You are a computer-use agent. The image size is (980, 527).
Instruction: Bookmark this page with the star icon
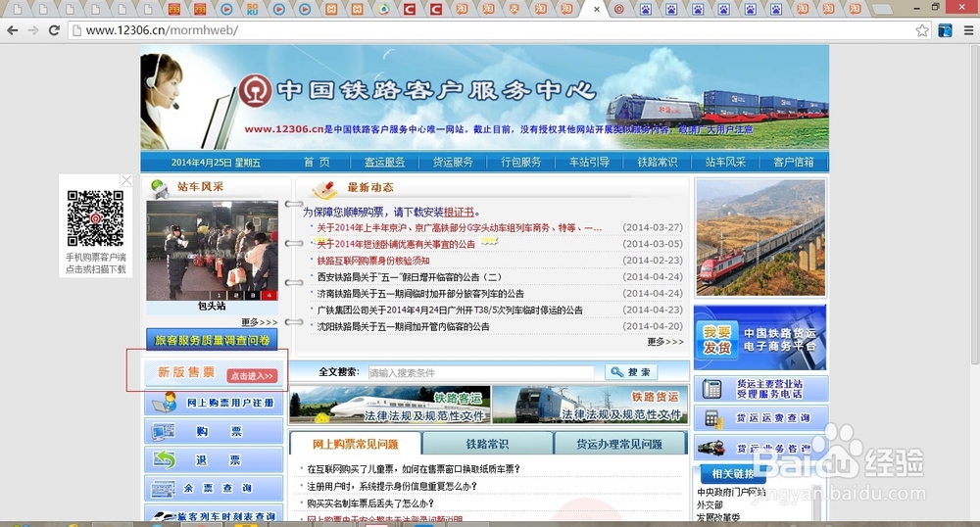pyautogui.click(x=922, y=30)
